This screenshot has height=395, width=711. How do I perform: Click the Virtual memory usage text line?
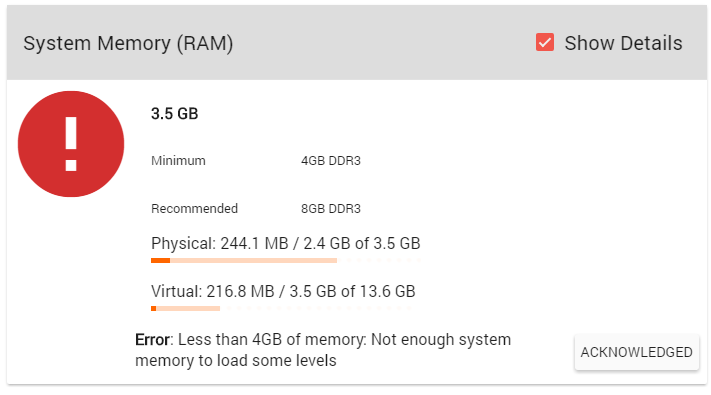(283, 291)
